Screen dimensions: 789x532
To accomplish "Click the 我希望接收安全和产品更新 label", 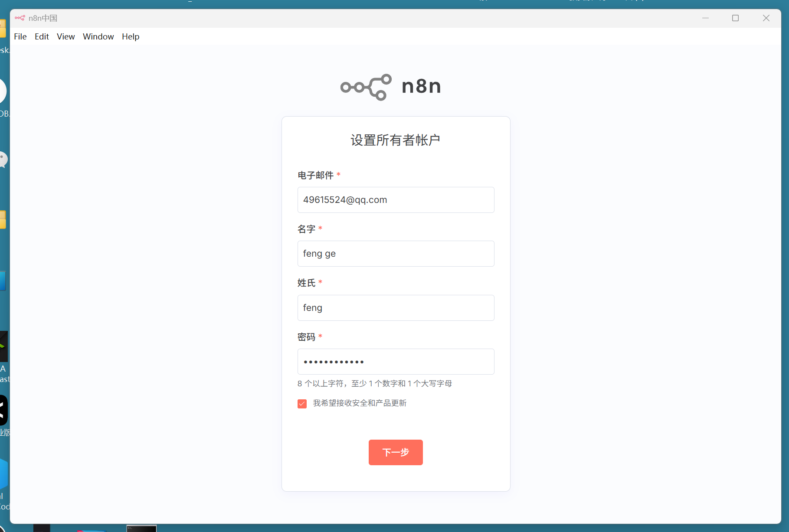I will coord(360,403).
